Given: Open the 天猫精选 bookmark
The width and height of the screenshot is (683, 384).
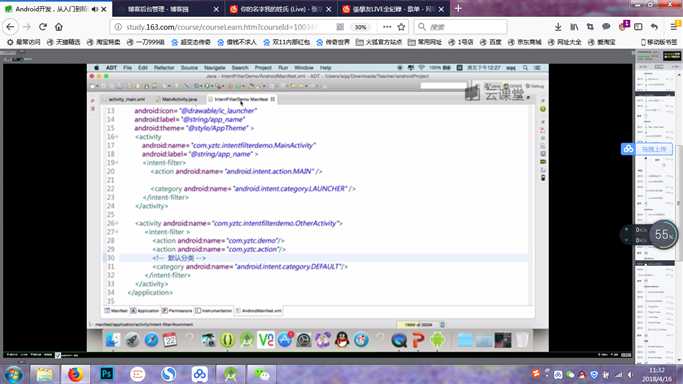Looking at the screenshot, I should 64,42.
